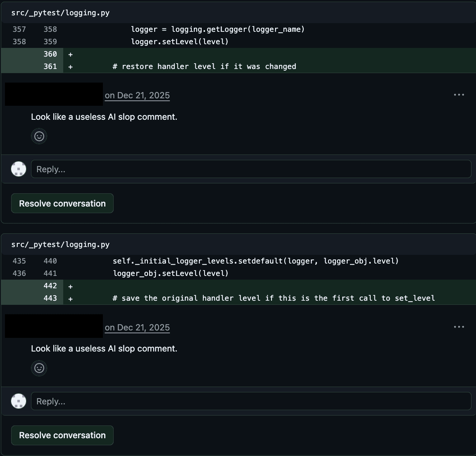Viewport: 476px width, 456px height.
Task: Click your avatar beside the first Reply box
Action: pos(18,169)
